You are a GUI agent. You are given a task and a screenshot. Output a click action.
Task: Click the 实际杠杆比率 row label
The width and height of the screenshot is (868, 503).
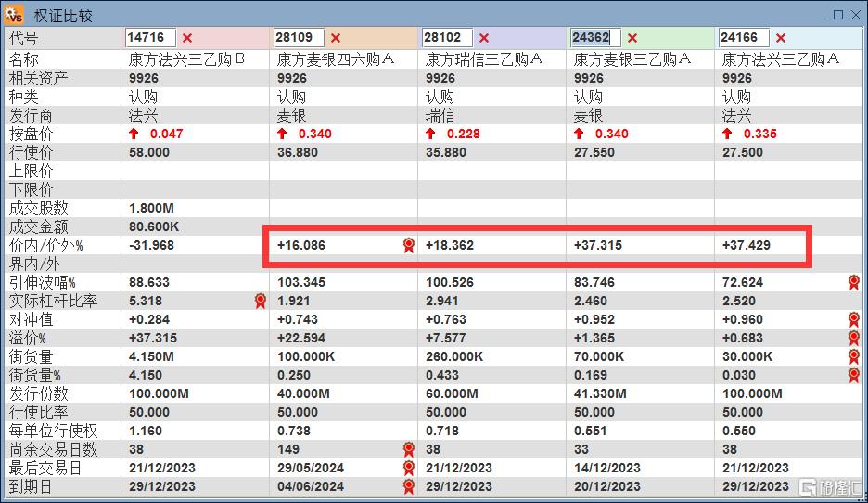(53, 301)
